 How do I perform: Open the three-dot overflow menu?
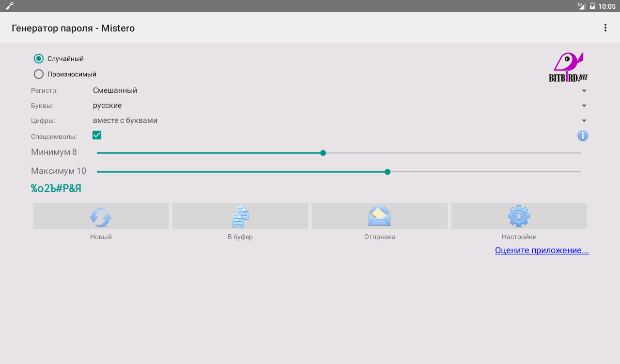click(x=605, y=28)
